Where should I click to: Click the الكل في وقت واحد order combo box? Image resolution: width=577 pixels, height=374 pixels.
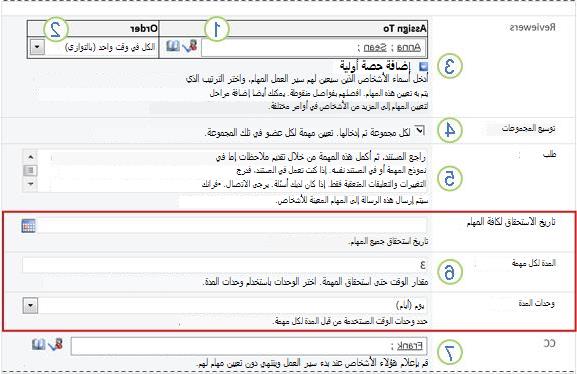coord(93,47)
